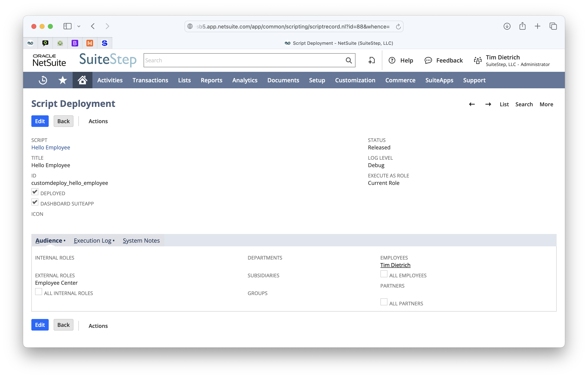Open the Activities menu

110,80
